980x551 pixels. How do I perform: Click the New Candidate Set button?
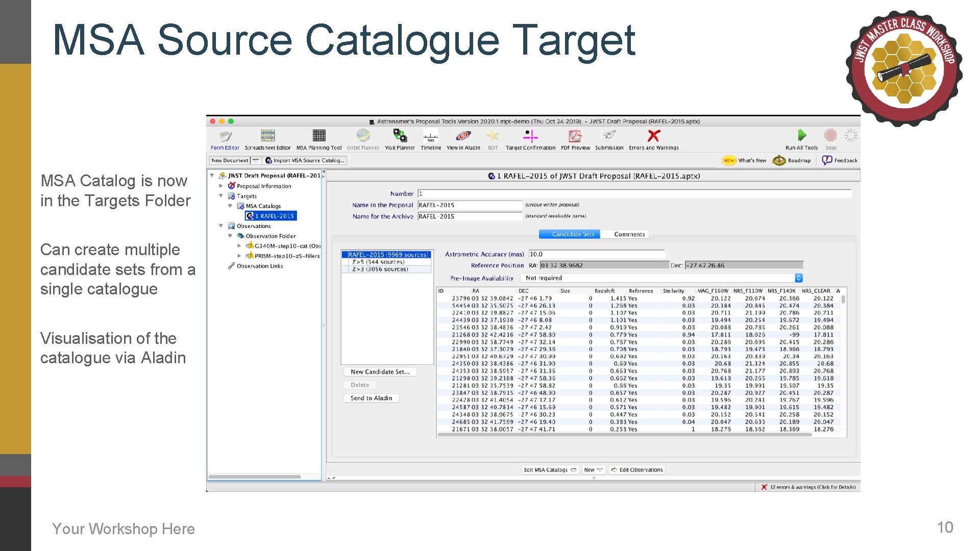tap(379, 371)
